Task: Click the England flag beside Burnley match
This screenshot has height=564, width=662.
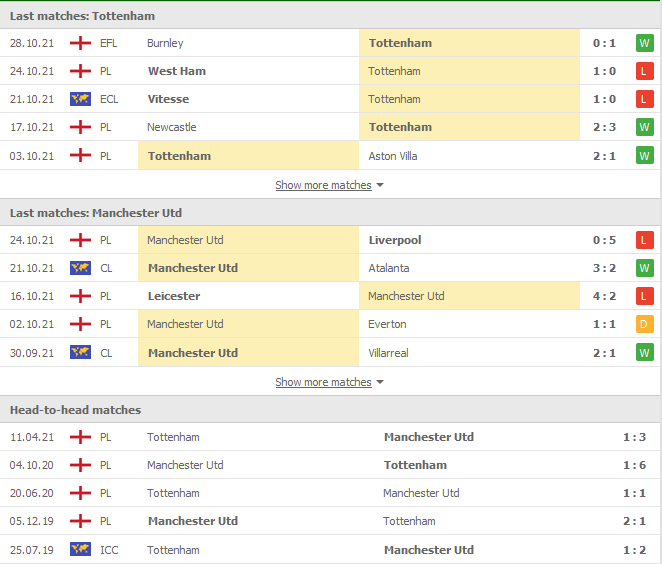Action: coord(80,43)
